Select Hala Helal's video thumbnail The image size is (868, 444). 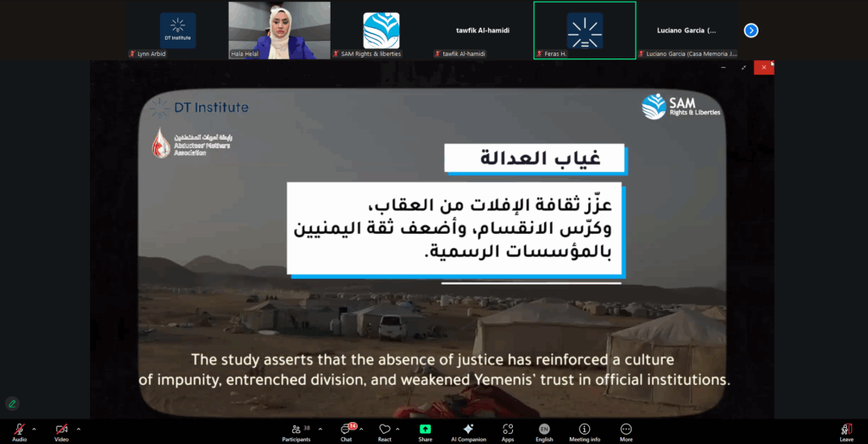(x=279, y=30)
